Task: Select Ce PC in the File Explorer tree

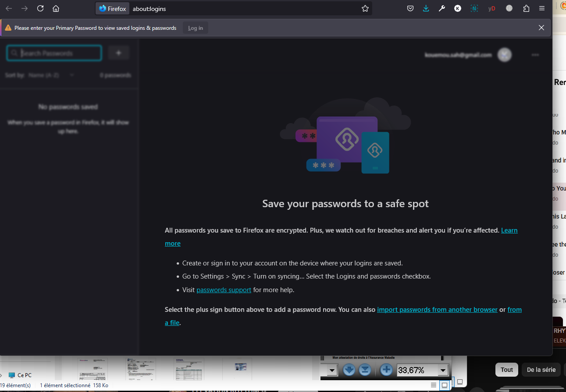Action: [20, 375]
